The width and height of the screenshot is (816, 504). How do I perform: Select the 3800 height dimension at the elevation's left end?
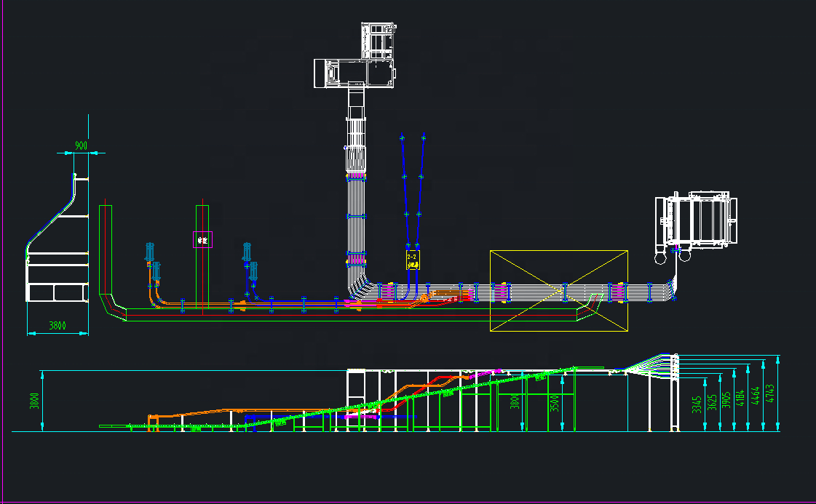coord(34,401)
